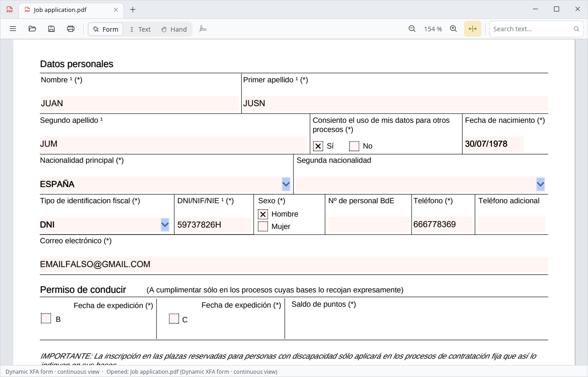Check the Mujer checkbox

(x=263, y=226)
